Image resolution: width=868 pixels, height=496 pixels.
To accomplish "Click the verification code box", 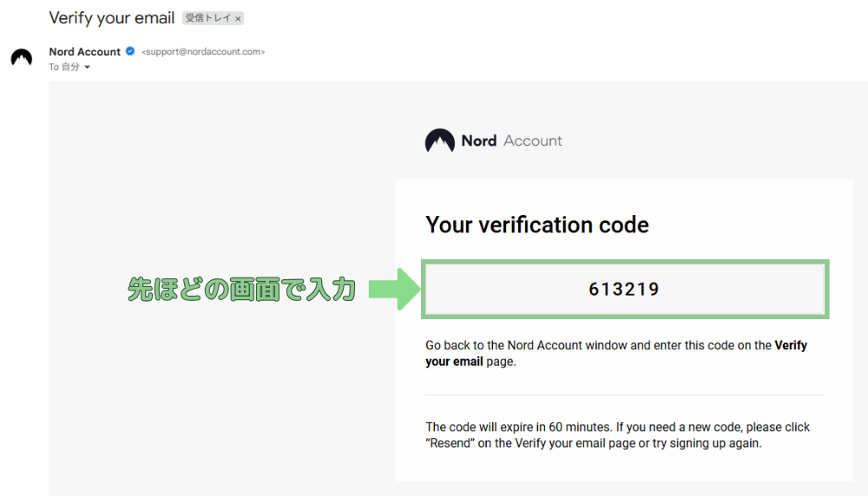I will 625,290.
